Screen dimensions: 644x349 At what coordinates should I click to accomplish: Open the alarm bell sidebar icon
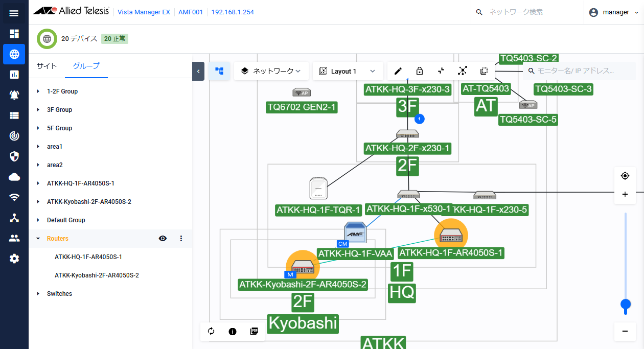(x=14, y=95)
